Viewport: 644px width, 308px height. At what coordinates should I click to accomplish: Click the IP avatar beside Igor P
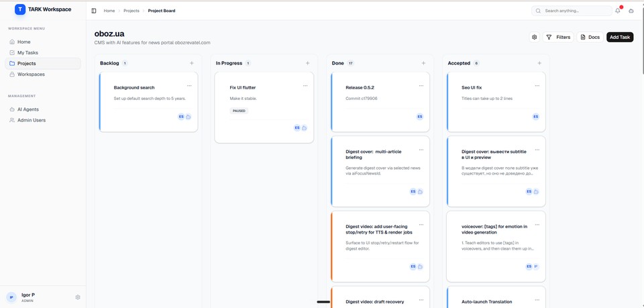(11, 297)
